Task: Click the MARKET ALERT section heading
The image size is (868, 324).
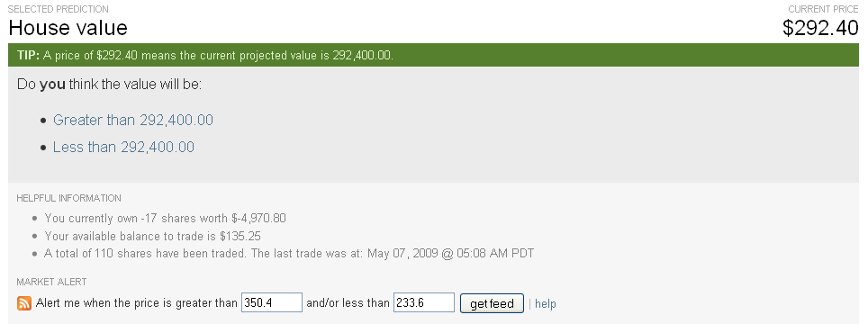Action: coord(51,282)
